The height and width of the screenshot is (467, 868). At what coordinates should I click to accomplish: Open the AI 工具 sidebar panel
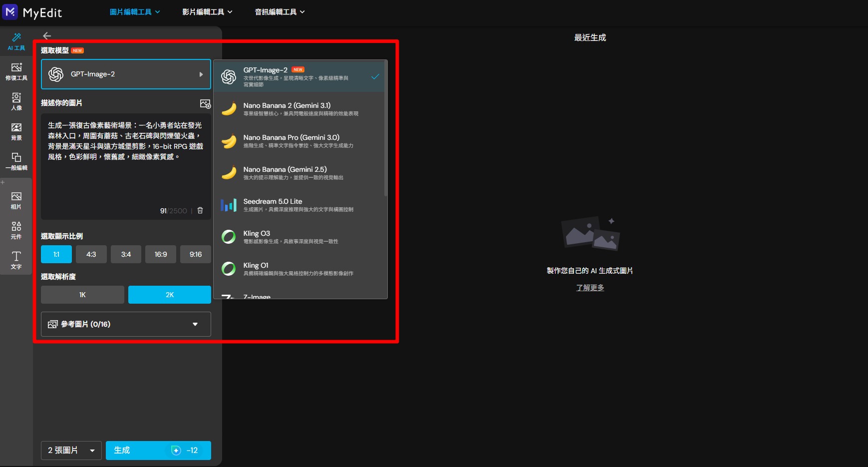click(16, 42)
